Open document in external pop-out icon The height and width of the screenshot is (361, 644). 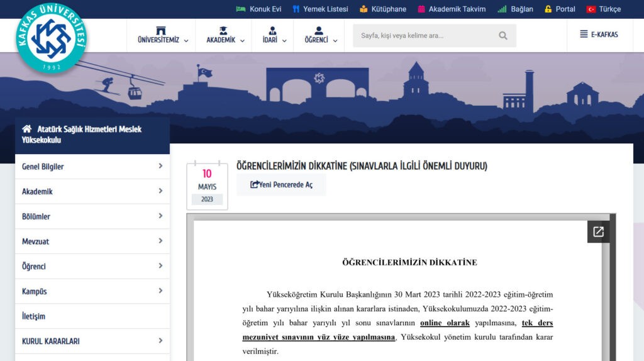[598, 231]
